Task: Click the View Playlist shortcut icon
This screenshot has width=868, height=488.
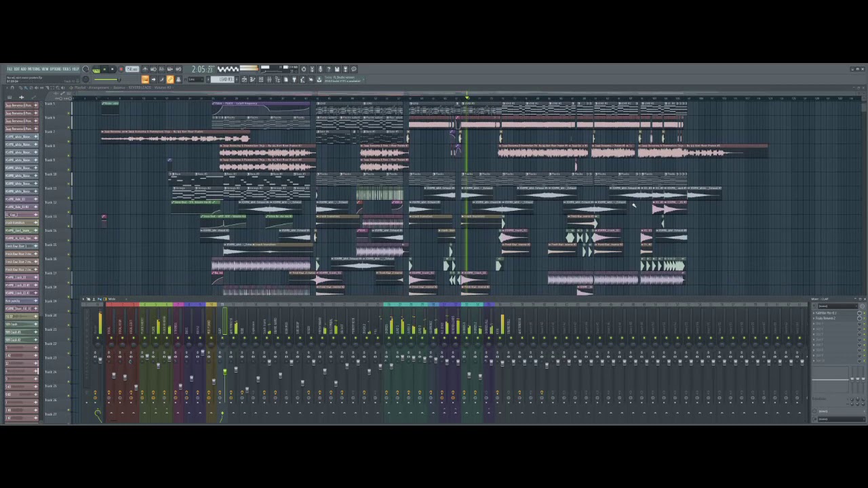Action: (244, 79)
